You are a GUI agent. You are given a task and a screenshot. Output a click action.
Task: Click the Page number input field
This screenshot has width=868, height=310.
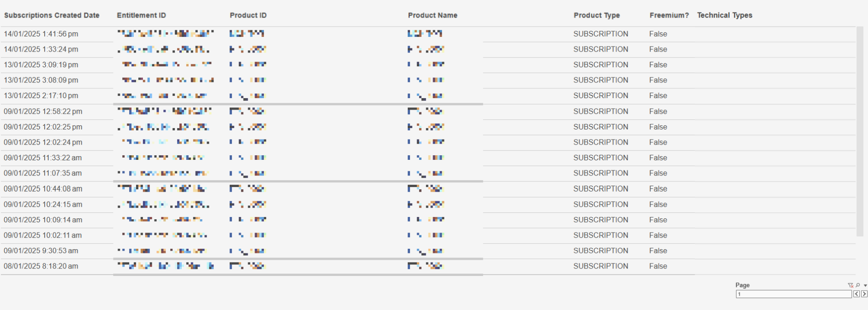(793, 294)
